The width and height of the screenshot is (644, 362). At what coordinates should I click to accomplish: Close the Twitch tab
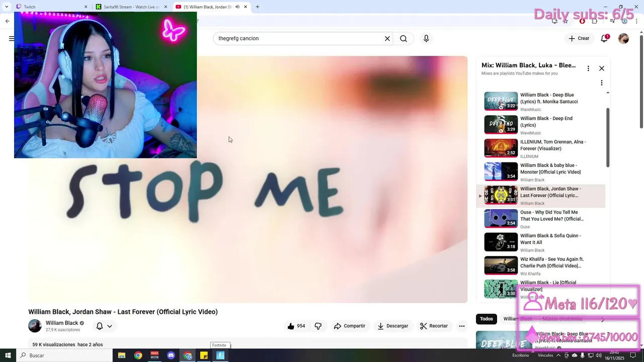(86, 7)
